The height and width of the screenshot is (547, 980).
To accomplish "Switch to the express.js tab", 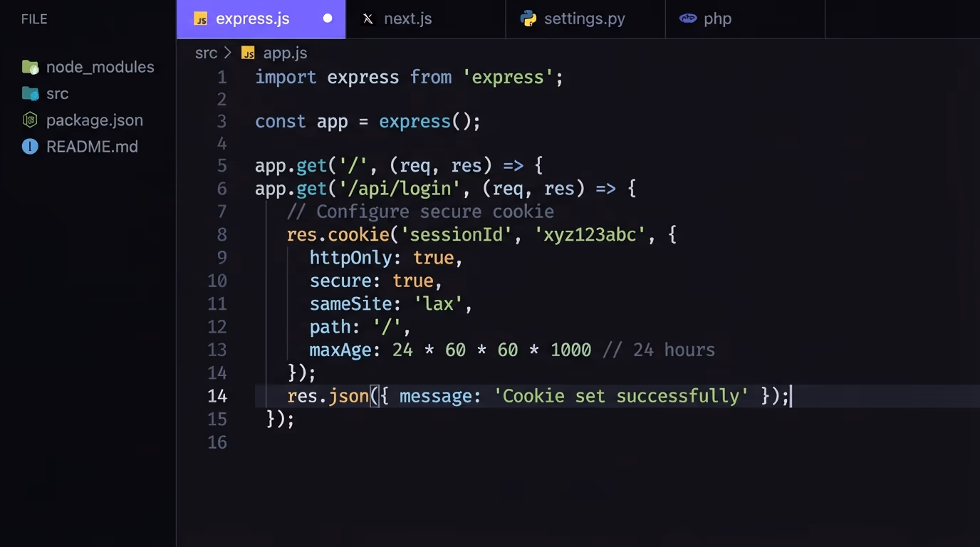I will pos(261,19).
